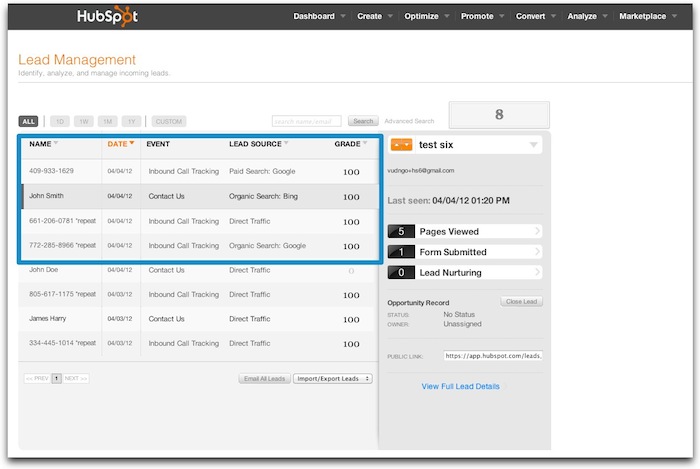Screen dimensions: 700x469
Task: Click Paid Search: Google lead source
Action: 262,171
